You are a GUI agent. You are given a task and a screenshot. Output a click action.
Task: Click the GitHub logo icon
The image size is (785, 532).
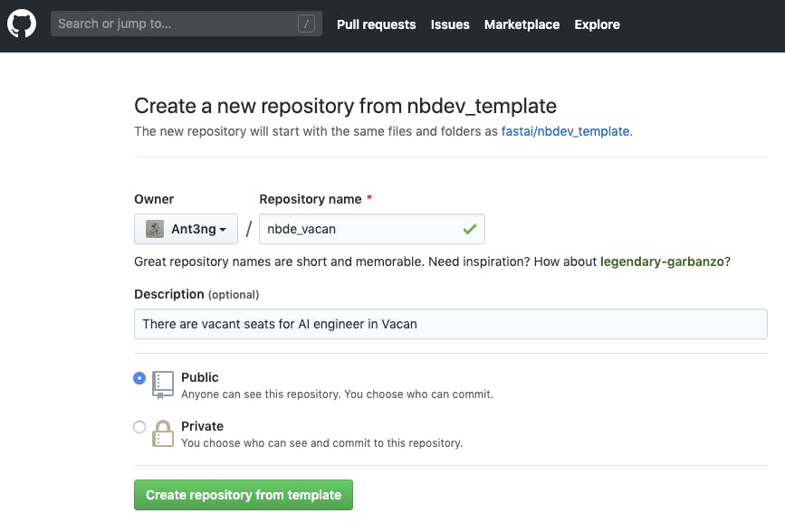pos(22,24)
